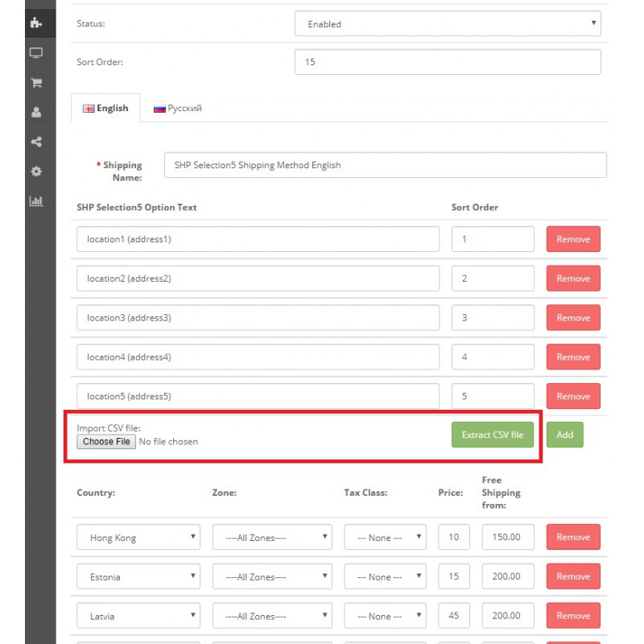The width and height of the screenshot is (644, 644).
Task: Switch to the Русский language tab
Action: (x=177, y=108)
